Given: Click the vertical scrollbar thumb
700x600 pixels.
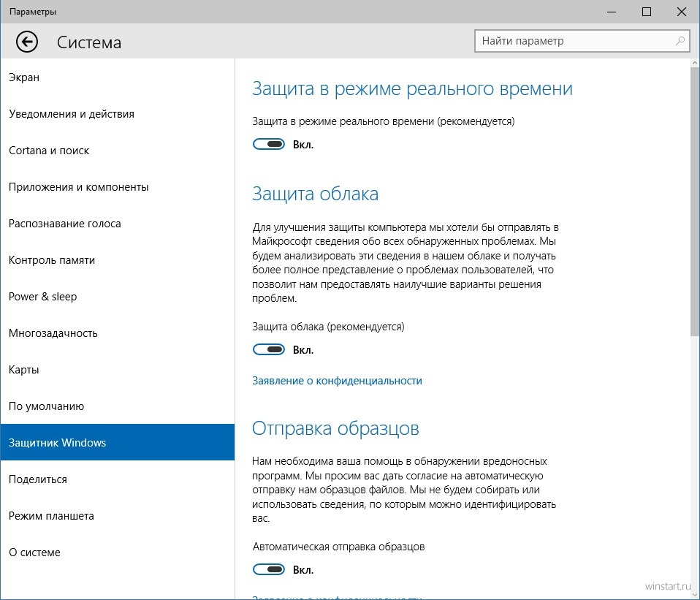Looking at the screenshot, I should pos(695,202).
